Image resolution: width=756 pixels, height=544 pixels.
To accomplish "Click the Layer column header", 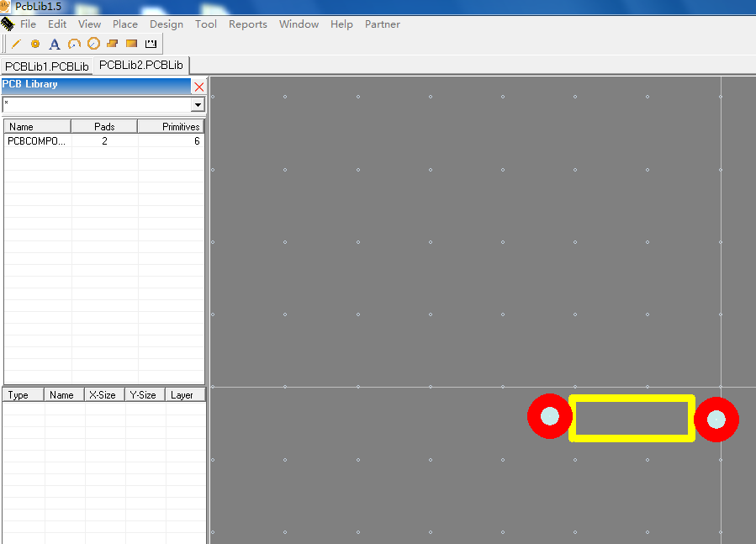I will (182, 395).
